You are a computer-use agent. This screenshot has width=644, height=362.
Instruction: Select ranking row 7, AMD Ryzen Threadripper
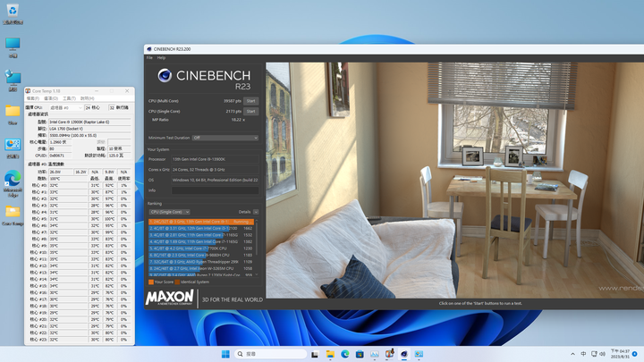(201, 261)
